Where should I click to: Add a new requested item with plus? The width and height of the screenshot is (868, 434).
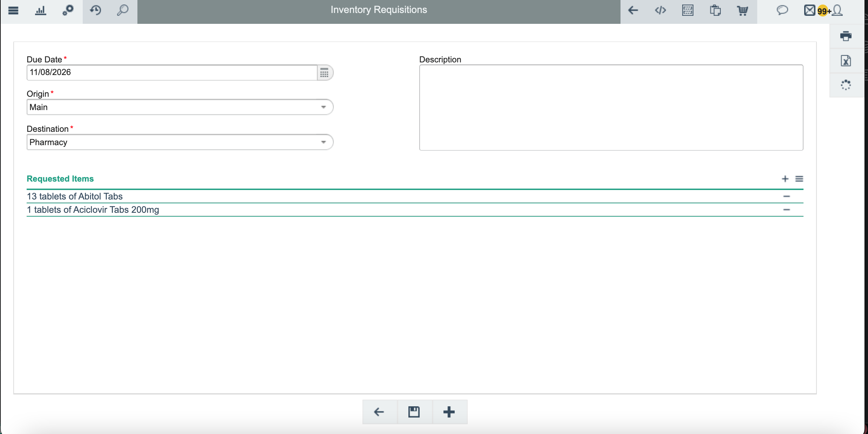(785, 179)
